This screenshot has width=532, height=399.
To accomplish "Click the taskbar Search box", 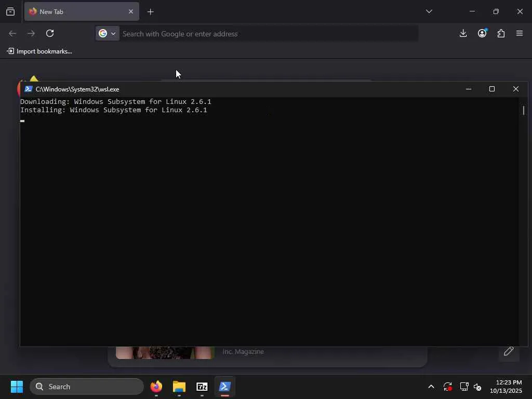I will point(87,387).
